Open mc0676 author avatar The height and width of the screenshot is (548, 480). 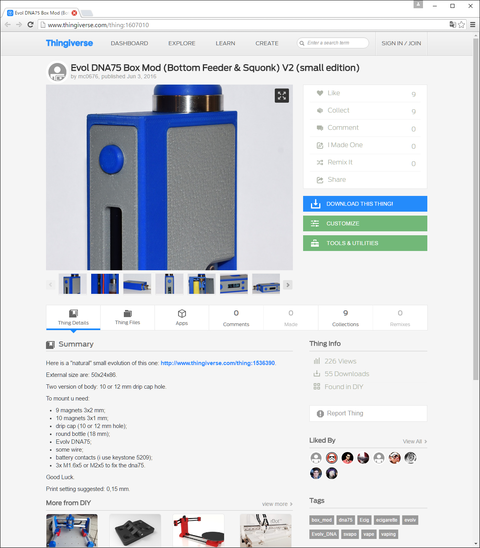coord(57,72)
